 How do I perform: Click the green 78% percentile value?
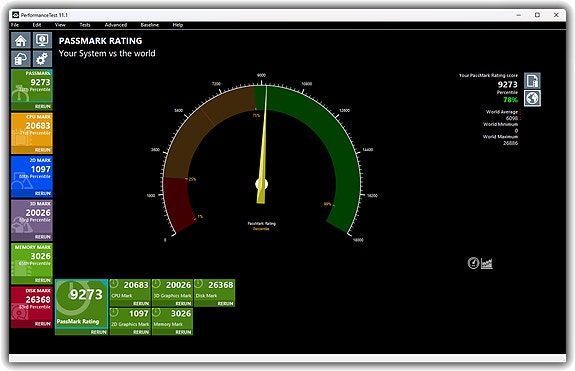click(x=510, y=100)
